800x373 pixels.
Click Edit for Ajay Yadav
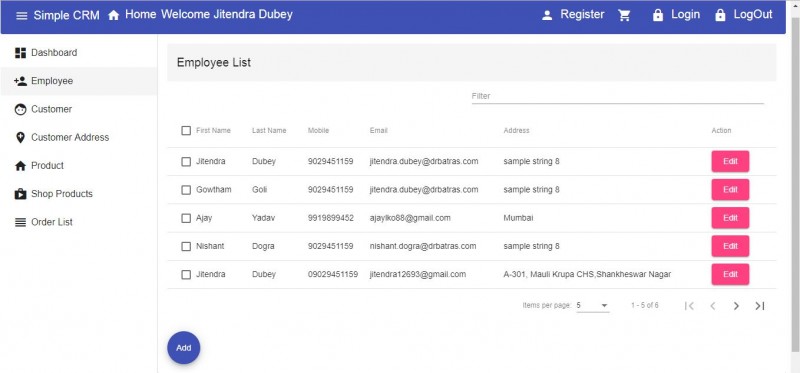[730, 218]
